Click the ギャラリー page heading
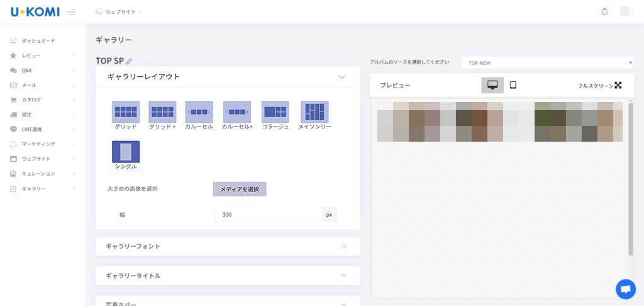Viewport: 644px width, 306px height. click(114, 40)
